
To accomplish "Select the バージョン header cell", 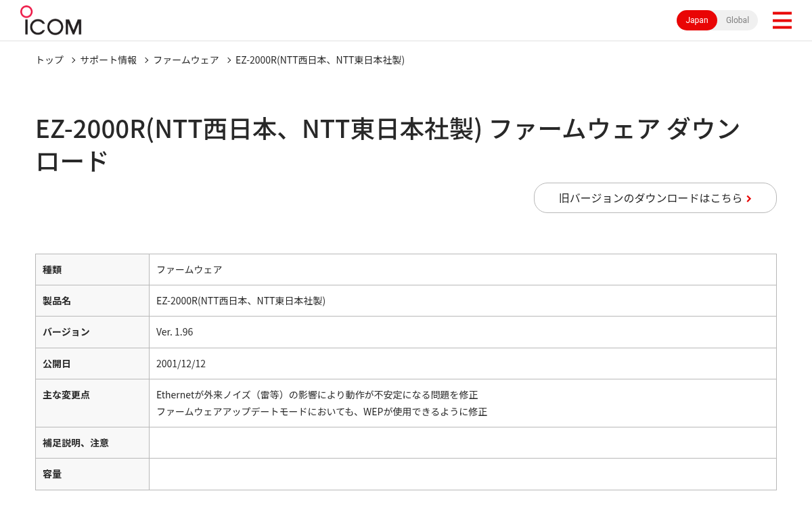I will click(92, 332).
